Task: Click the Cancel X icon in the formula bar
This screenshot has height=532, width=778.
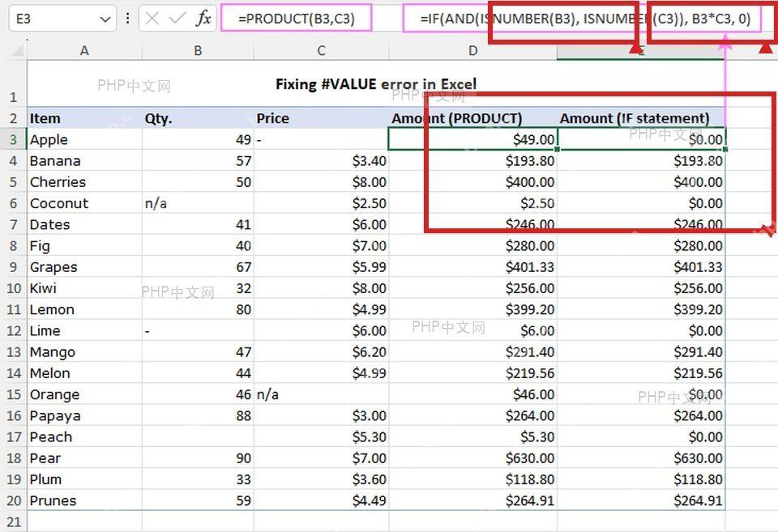Action: (152, 19)
